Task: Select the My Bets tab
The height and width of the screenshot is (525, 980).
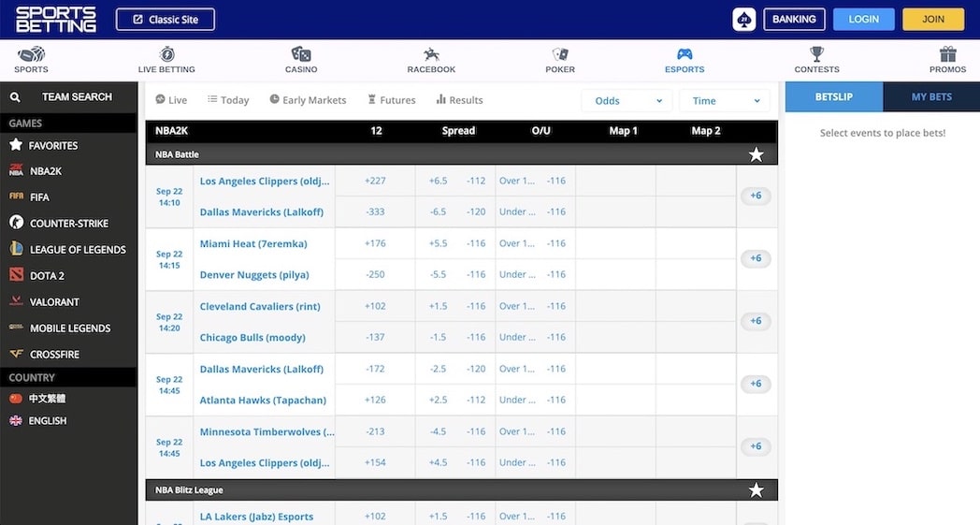Action: [931, 97]
